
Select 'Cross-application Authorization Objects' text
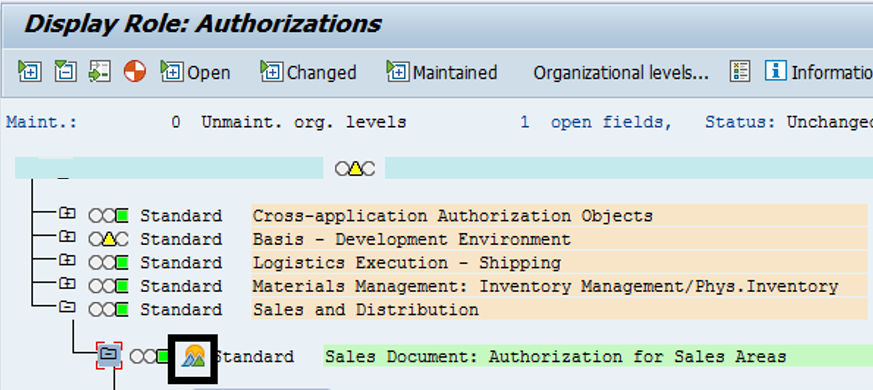click(x=452, y=216)
